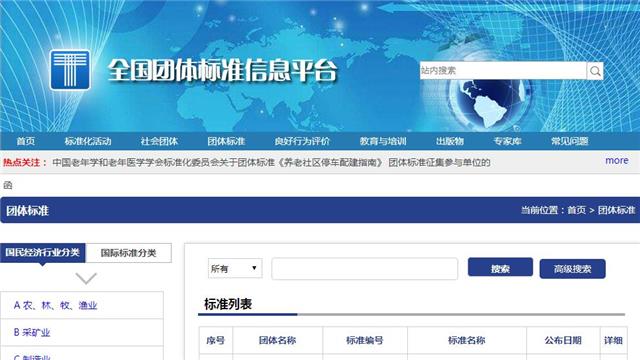Viewport: 640px width, 360px height.
Task: Click the 搜索 button
Action: coord(500,267)
